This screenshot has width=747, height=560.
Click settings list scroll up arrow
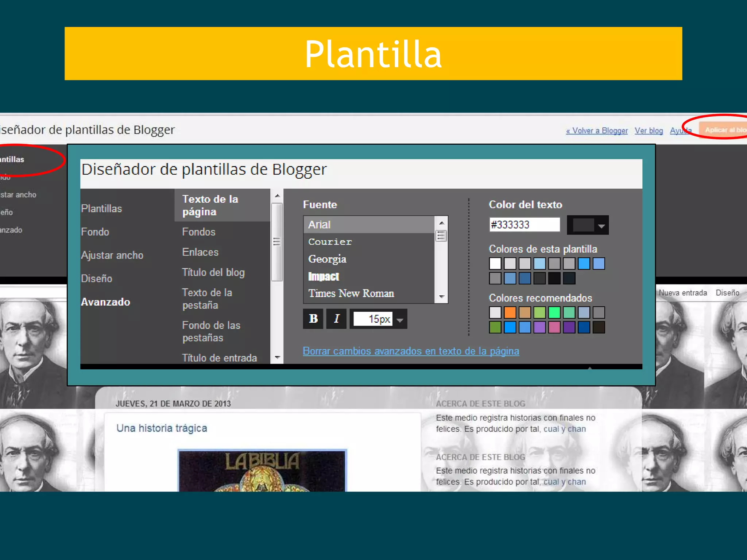click(x=277, y=196)
